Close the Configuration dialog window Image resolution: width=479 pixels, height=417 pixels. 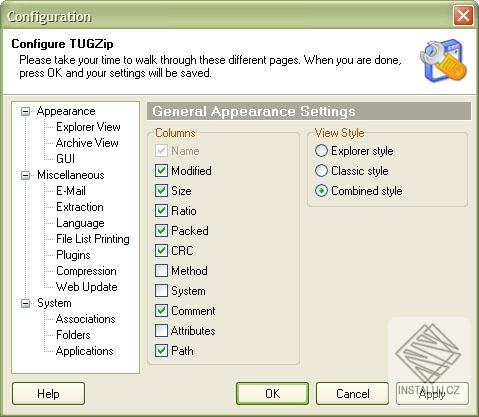pos(463,15)
